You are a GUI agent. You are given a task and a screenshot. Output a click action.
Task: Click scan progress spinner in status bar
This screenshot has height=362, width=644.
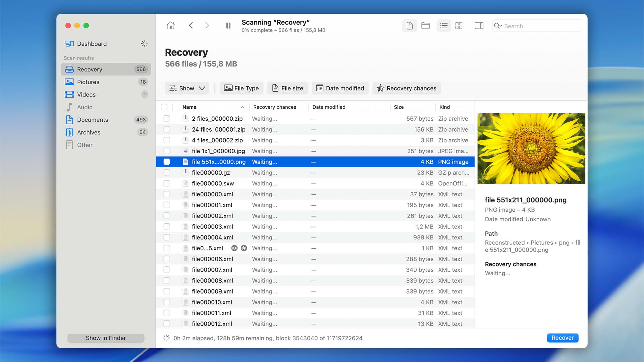[166, 338]
